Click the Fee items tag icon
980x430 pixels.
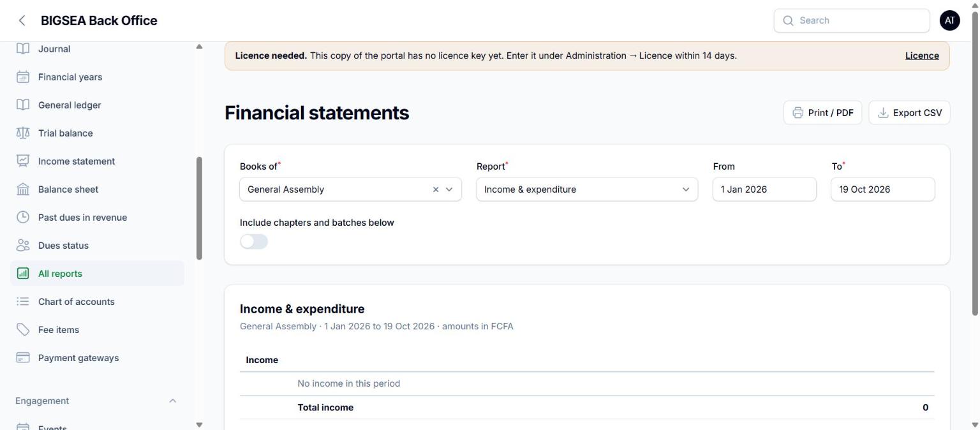pyautogui.click(x=23, y=330)
